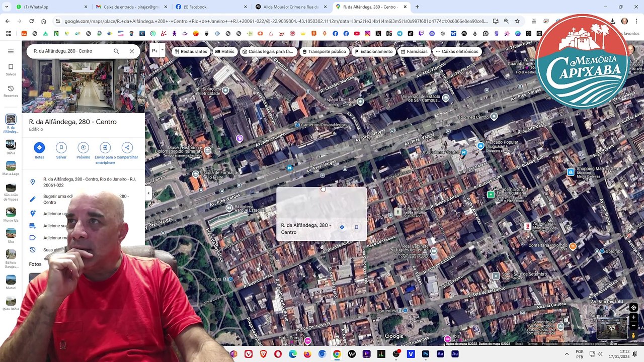Open the recent place São João de Viçosa
The height and width of the screenshot is (362, 644).
click(x=11, y=192)
